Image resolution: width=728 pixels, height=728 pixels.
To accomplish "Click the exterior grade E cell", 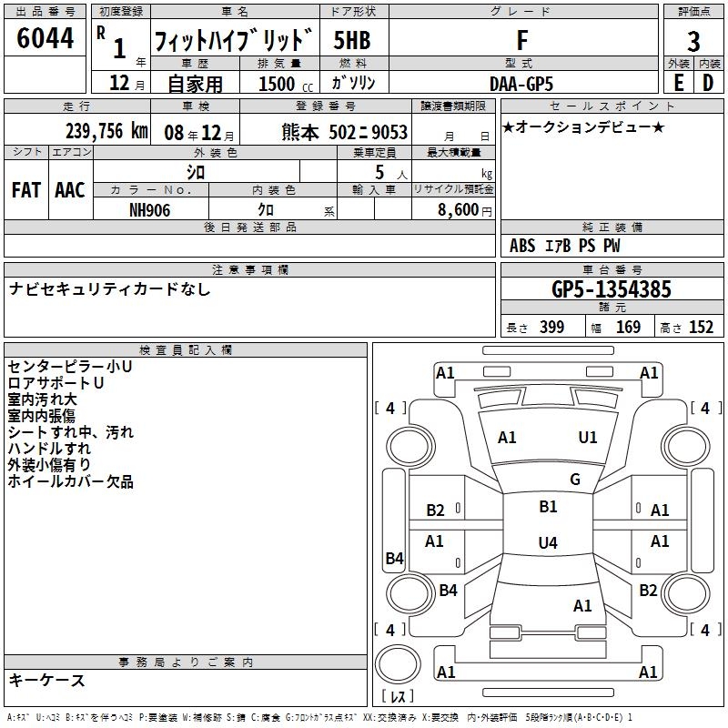I will pyautogui.click(x=678, y=82).
